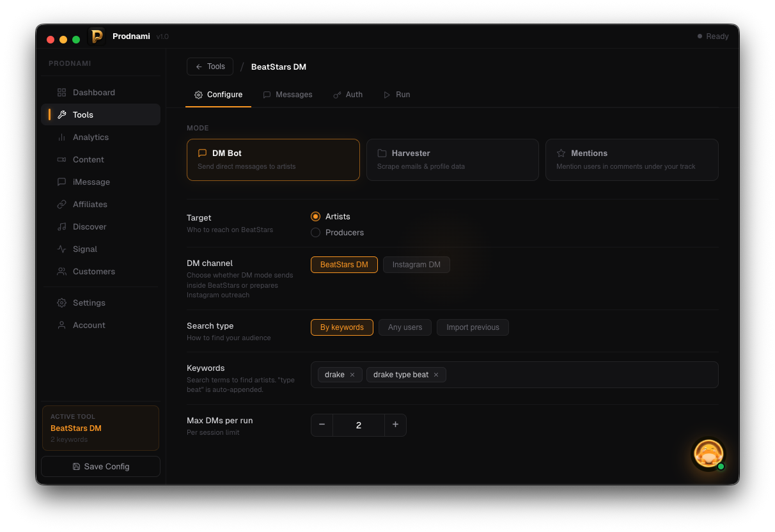Image resolution: width=775 pixels, height=532 pixels.
Task: Click the Settings gear icon in sidebar
Action: coord(61,303)
